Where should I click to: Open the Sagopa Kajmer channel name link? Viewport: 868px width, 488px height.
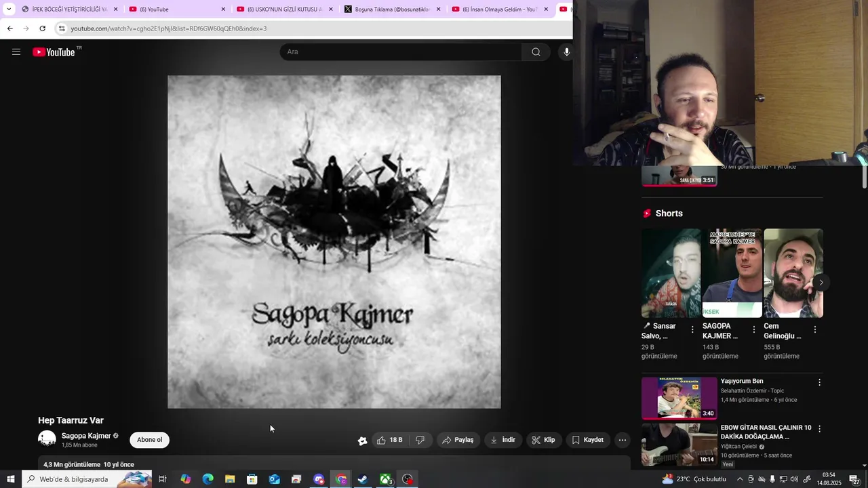click(86, 436)
